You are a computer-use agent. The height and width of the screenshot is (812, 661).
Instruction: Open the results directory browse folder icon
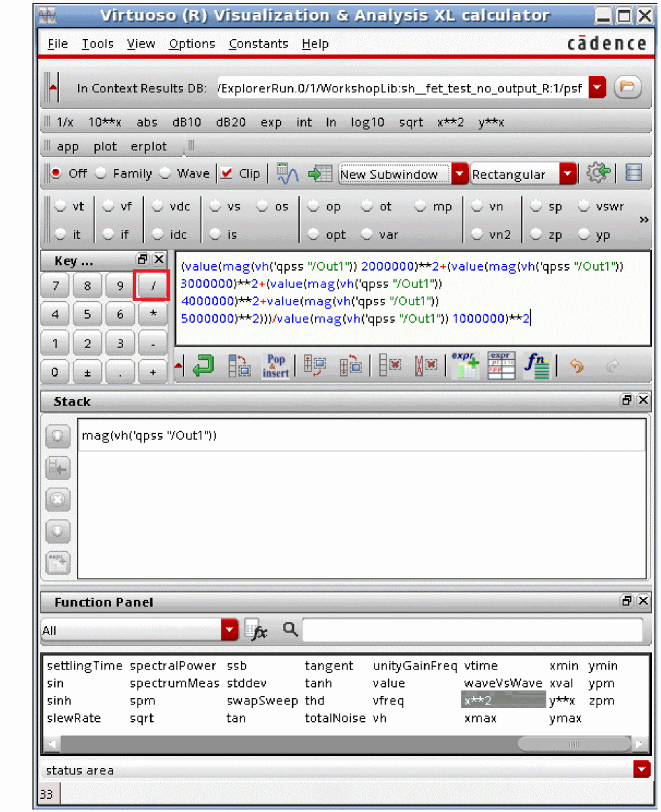pyautogui.click(x=627, y=87)
